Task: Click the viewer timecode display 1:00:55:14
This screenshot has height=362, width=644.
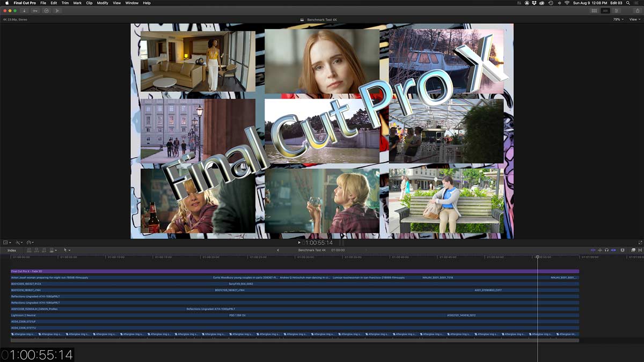Action: point(317,242)
